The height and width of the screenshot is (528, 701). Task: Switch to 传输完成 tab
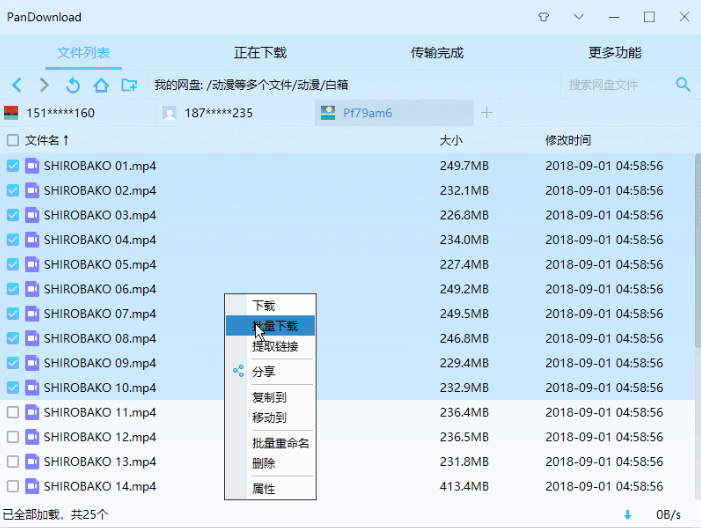coord(437,53)
